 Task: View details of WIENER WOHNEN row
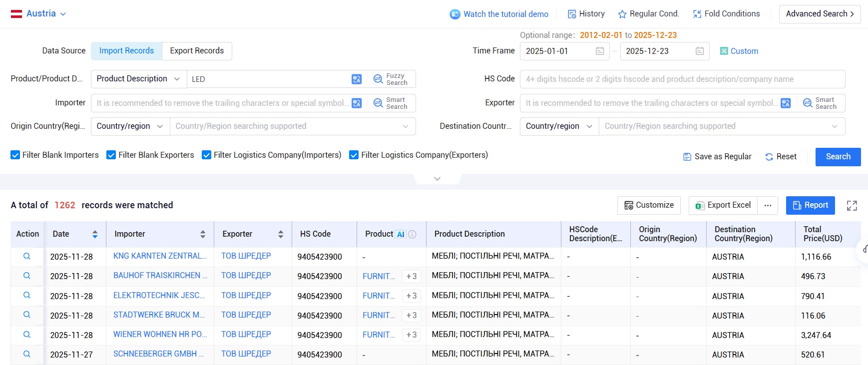(27, 335)
